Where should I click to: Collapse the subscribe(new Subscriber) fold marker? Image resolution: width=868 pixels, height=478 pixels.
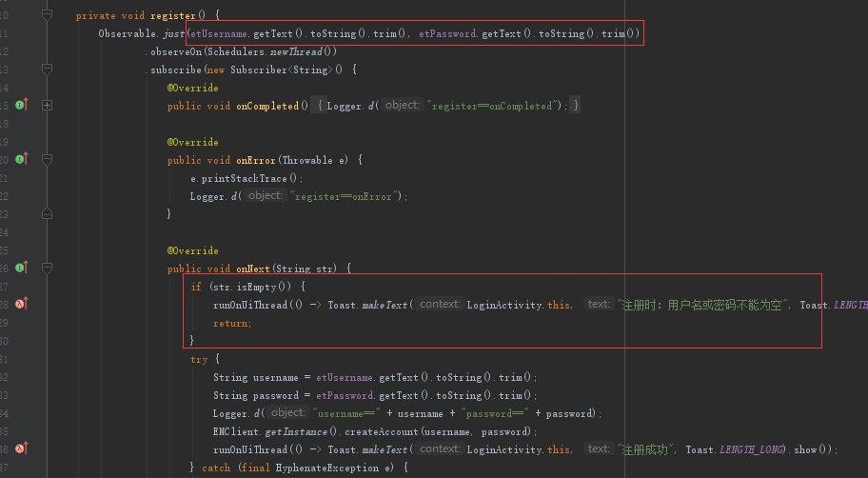[x=47, y=70]
